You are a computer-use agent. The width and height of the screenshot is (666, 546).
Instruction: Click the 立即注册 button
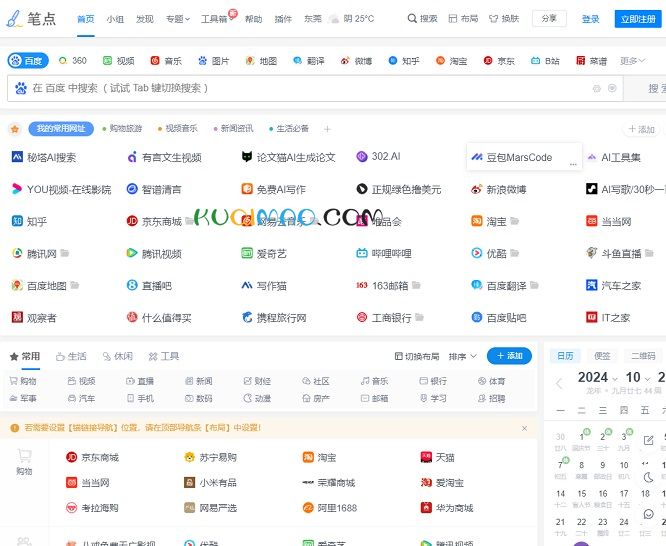click(638, 19)
